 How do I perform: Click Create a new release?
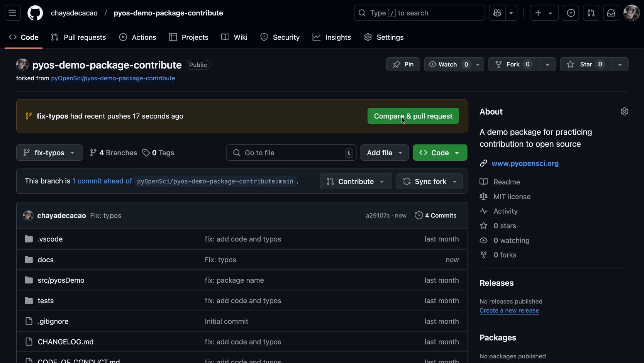pyautogui.click(x=509, y=311)
